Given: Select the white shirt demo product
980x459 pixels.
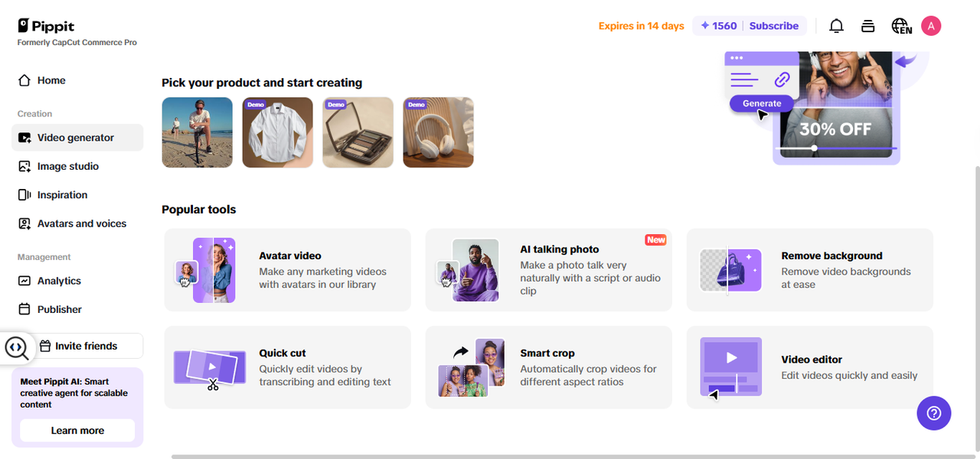Looking at the screenshot, I should coord(278,132).
